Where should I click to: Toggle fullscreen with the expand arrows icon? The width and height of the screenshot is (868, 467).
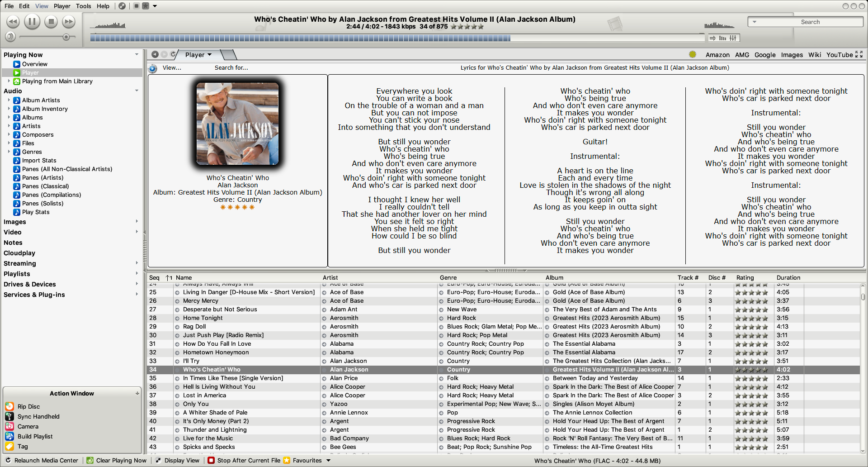(859, 54)
